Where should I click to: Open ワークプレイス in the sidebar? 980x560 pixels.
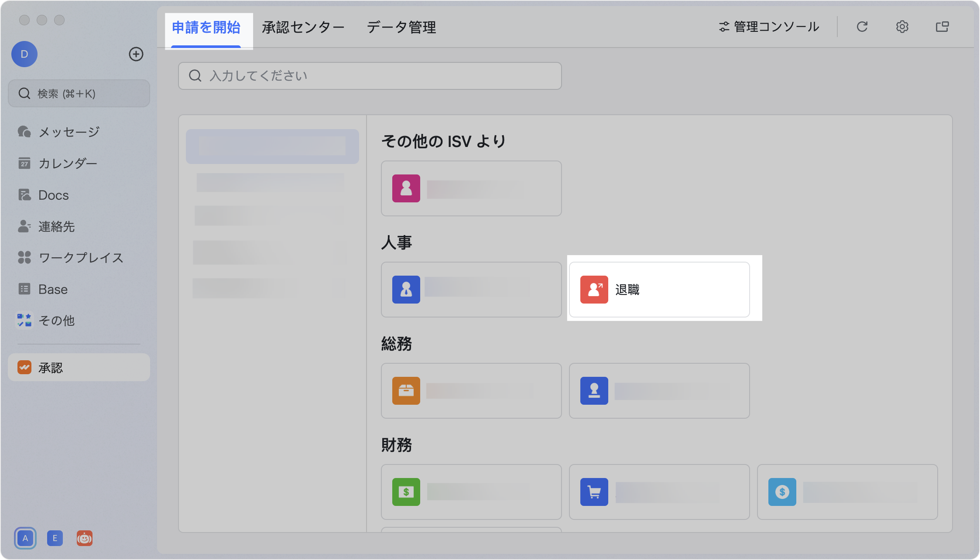[x=79, y=258]
